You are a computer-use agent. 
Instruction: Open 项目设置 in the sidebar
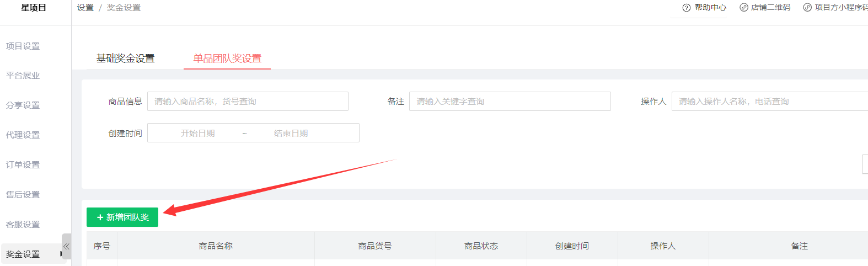pos(23,46)
